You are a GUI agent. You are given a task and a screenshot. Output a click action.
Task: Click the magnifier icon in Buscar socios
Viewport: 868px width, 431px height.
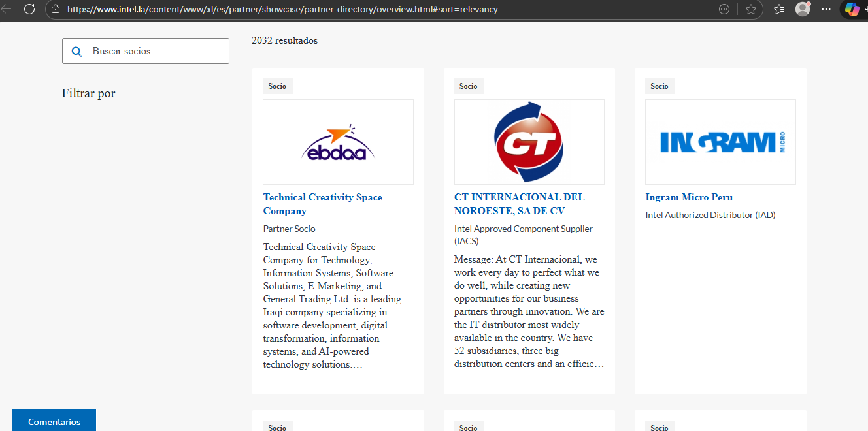(76, 51)
